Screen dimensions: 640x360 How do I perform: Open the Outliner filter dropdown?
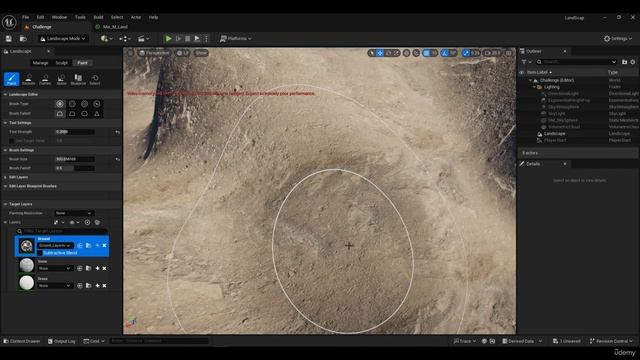tap(526, 62)
